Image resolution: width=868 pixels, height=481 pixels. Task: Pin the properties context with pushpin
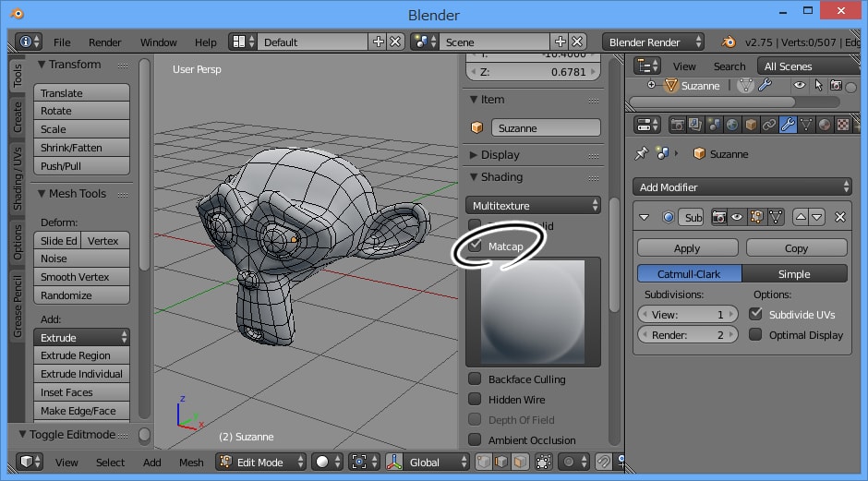pos(642,153)
